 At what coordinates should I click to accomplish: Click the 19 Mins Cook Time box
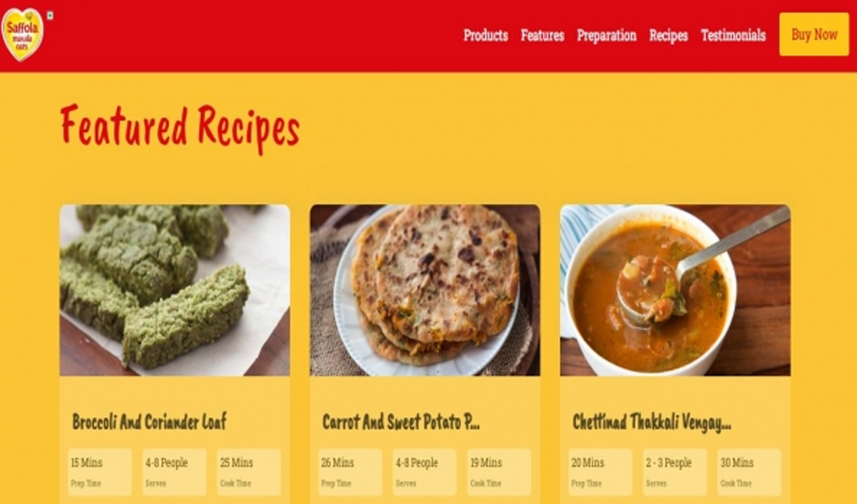click(499, 472)
